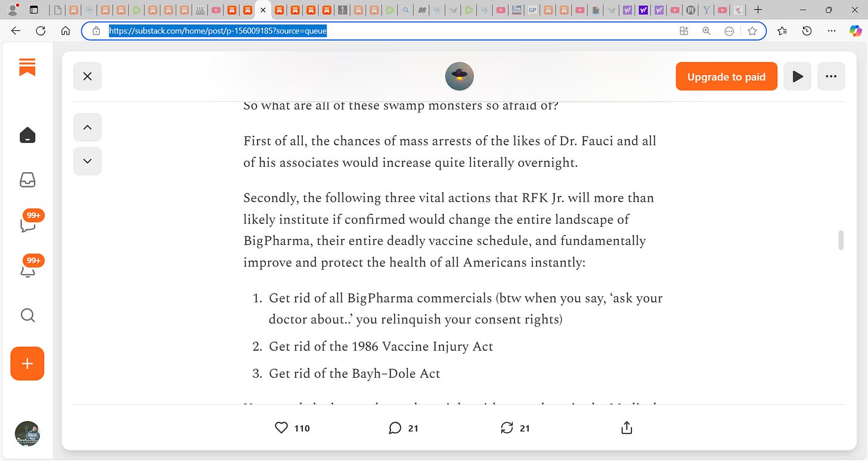The image size is (868, 461).
Task: Go to next post with down chevron
Action: pos(88,161)
